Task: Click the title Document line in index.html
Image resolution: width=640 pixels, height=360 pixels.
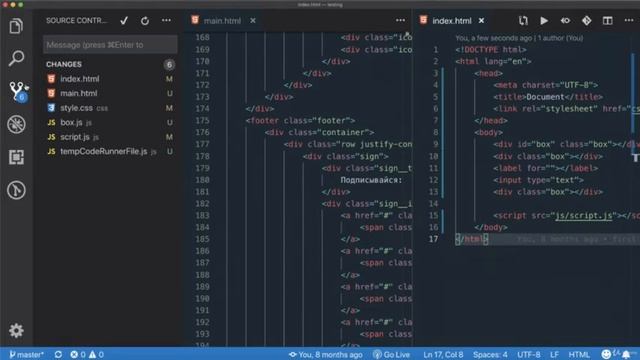Action: point(548,97)
